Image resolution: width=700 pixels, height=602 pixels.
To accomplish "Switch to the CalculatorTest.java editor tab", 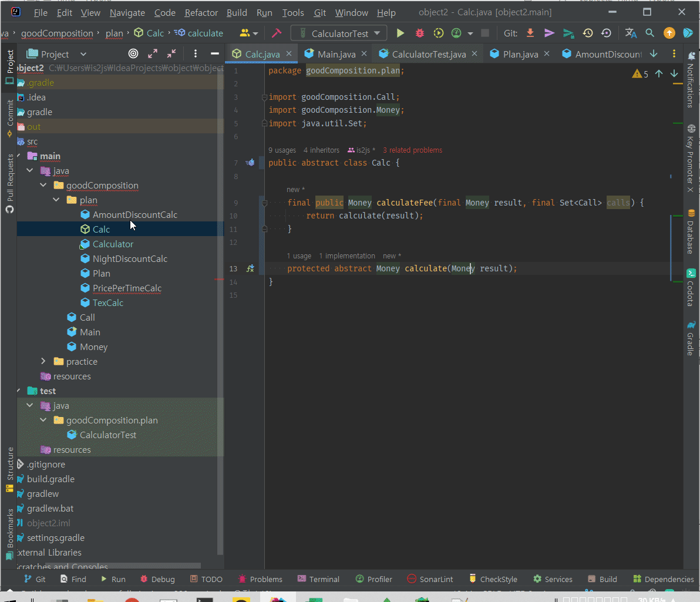I will [x=429, y=54].
